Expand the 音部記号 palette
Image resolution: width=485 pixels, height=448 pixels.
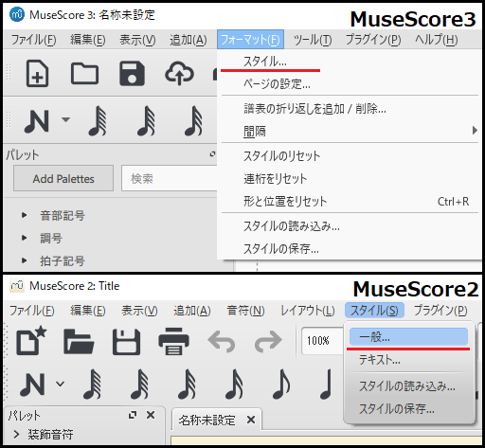pos(24,215)
